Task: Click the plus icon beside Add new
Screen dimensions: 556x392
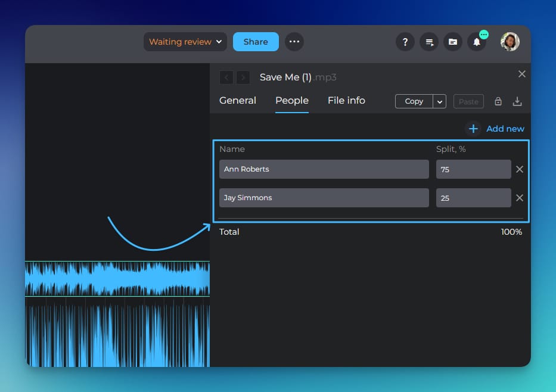Action: pyautogui.click(x=473, y=129)
